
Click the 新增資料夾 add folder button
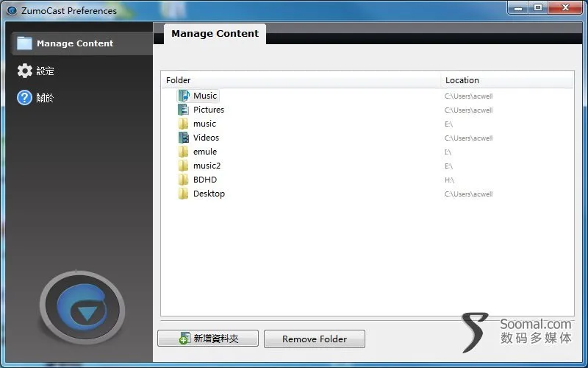coord(208,339)
